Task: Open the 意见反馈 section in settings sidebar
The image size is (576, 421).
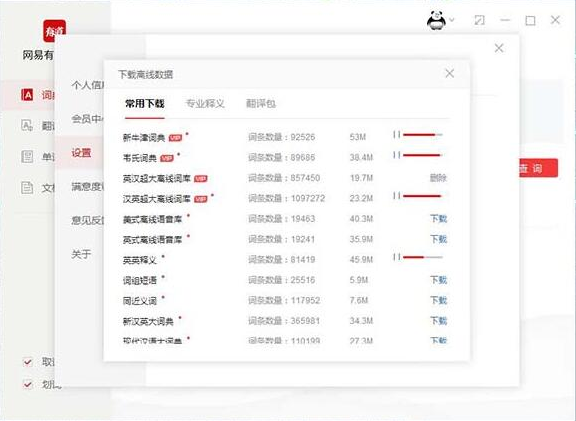Action: (87, 220)
